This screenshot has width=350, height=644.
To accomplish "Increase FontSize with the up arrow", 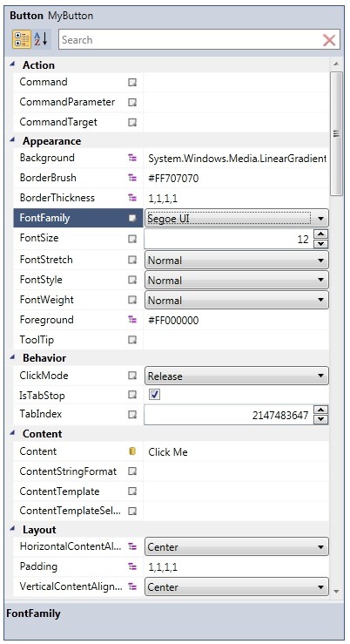I will [321, 234].
